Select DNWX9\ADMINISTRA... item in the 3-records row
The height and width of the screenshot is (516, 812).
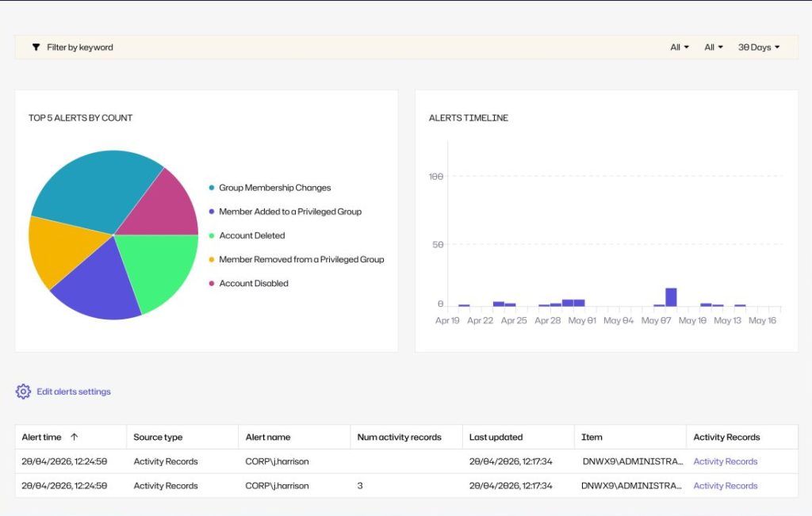point(631,485)
